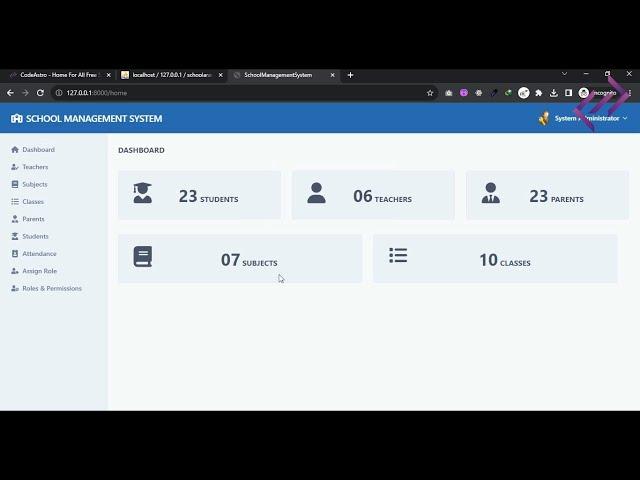Click the graduate icon on Students card
Image resolution: width=640 pixels, height=480 pixels.
click(x=142, y=194)
